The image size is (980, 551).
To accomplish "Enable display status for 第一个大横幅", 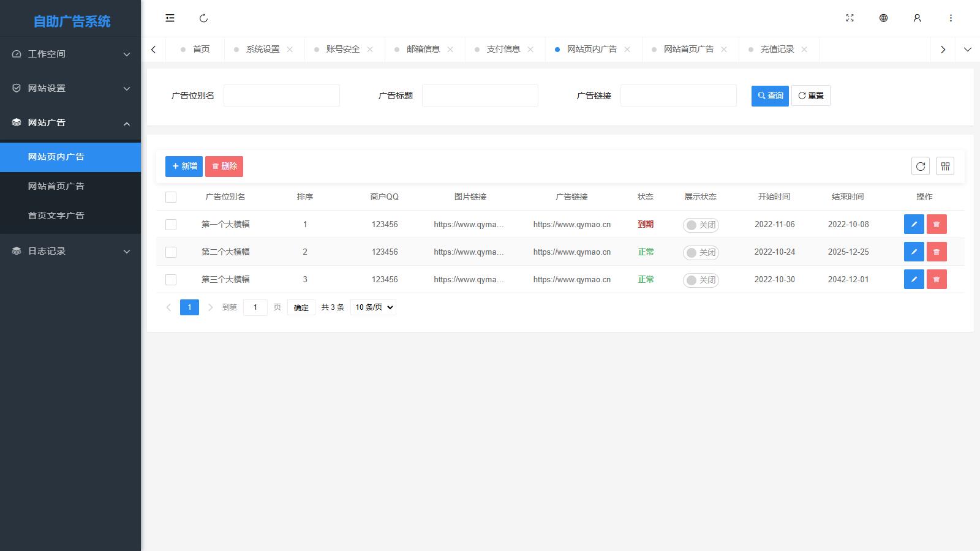I will (x=701, y=225).
